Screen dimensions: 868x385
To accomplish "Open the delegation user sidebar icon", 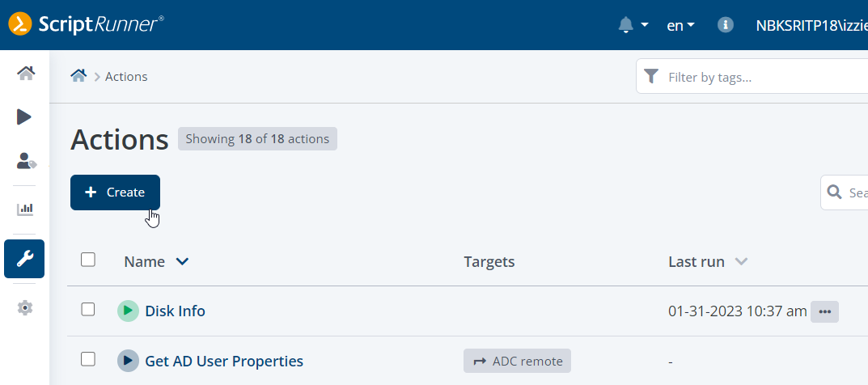I will point(25,161).
